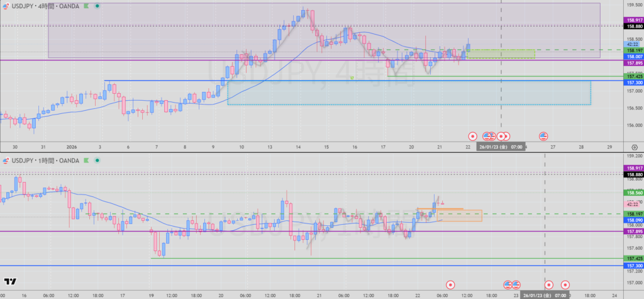Select the 158.917 purple price label, upper chart

pos(632,20)
